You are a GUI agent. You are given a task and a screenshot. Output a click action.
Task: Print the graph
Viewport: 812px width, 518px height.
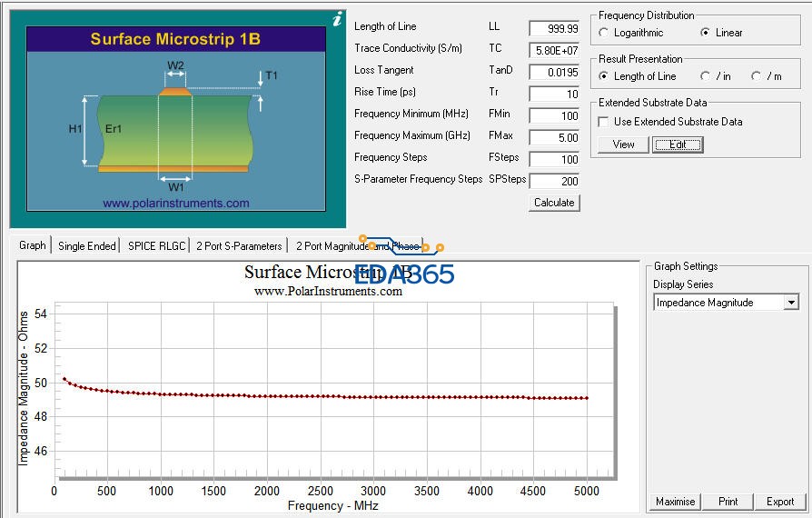point(728,502)
